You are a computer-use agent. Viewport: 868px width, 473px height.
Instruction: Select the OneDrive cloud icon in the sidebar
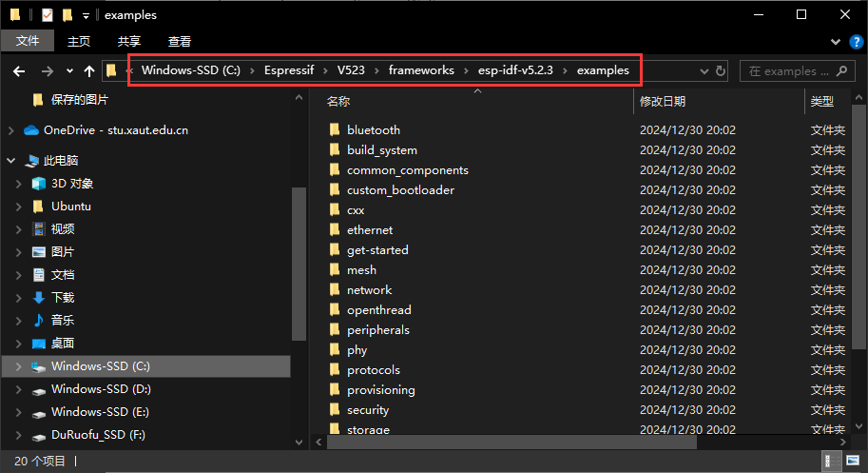31,130
